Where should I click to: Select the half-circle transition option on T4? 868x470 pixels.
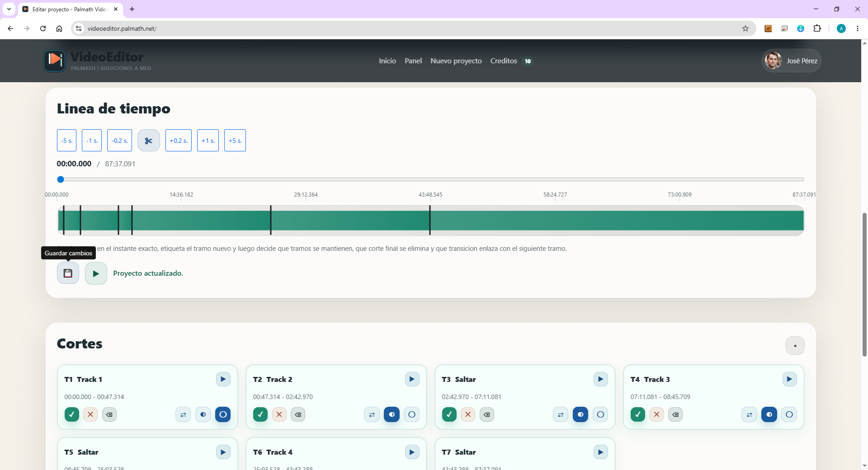tap(769, 414)
